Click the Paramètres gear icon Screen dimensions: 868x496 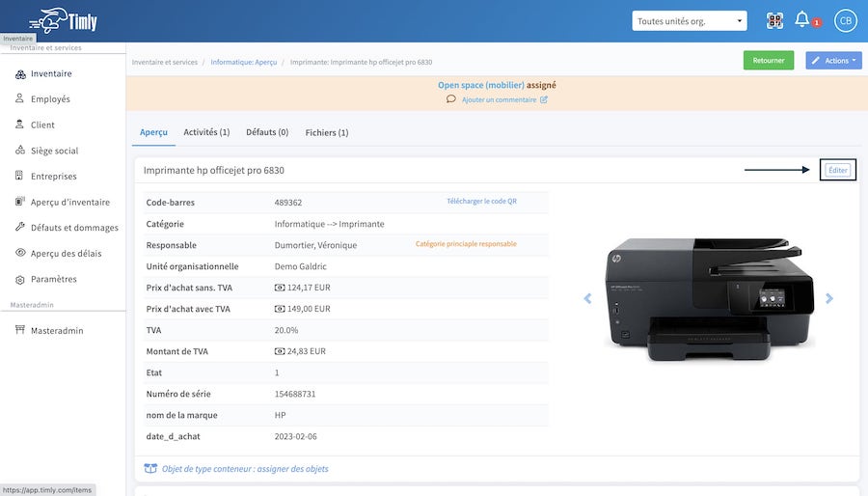point(20,280)
